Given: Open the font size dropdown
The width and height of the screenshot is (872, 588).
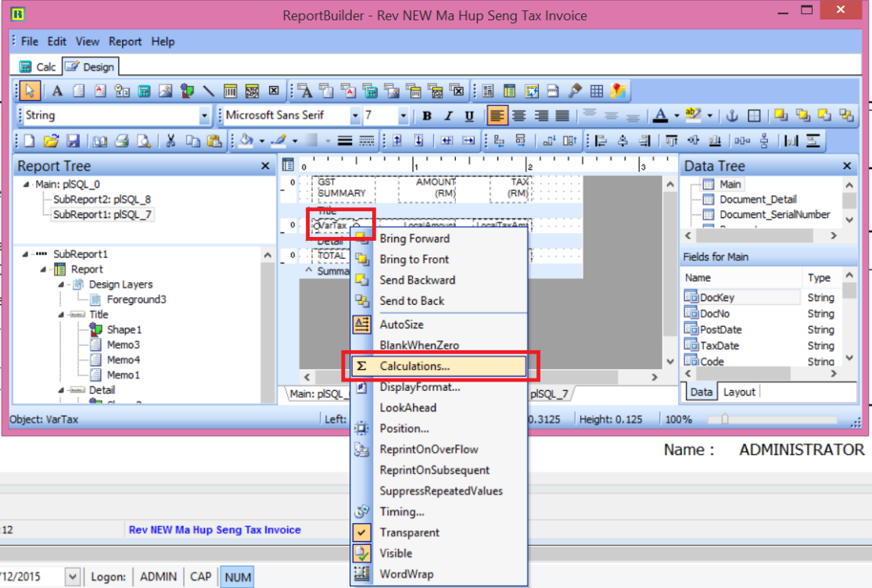Looking at the screenshot, I should [404, 117].
